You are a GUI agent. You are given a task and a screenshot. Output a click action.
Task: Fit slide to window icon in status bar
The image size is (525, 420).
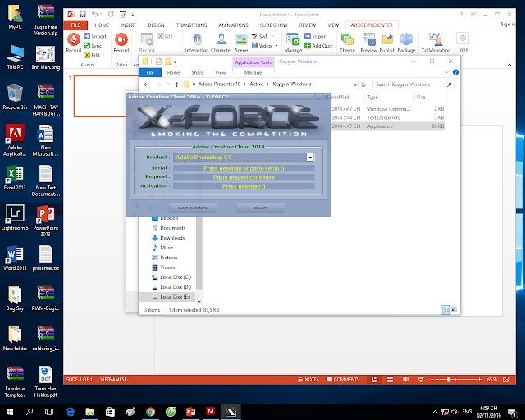pos(506,380)
